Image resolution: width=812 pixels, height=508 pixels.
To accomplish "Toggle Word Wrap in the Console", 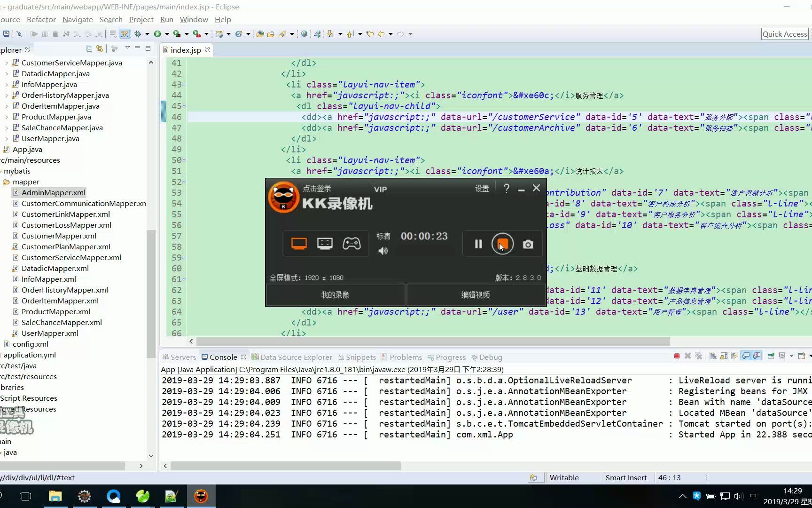I will tap(734, 356).
